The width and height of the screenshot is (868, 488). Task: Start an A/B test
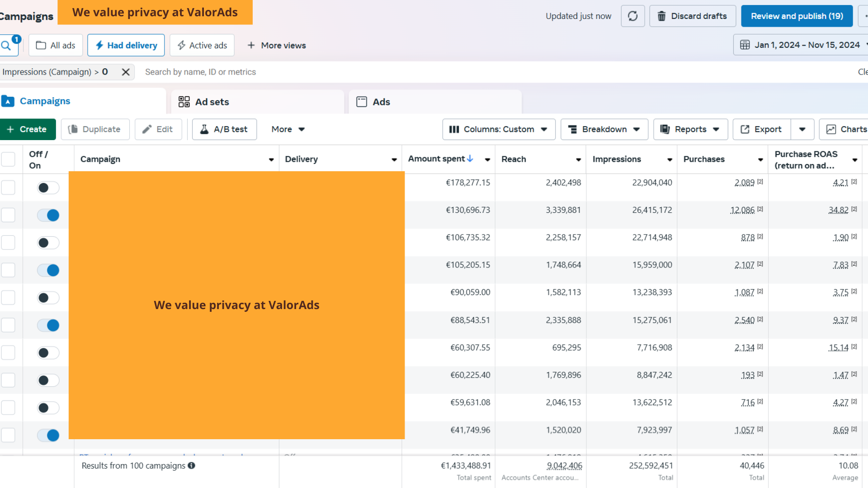pos(224,129)
